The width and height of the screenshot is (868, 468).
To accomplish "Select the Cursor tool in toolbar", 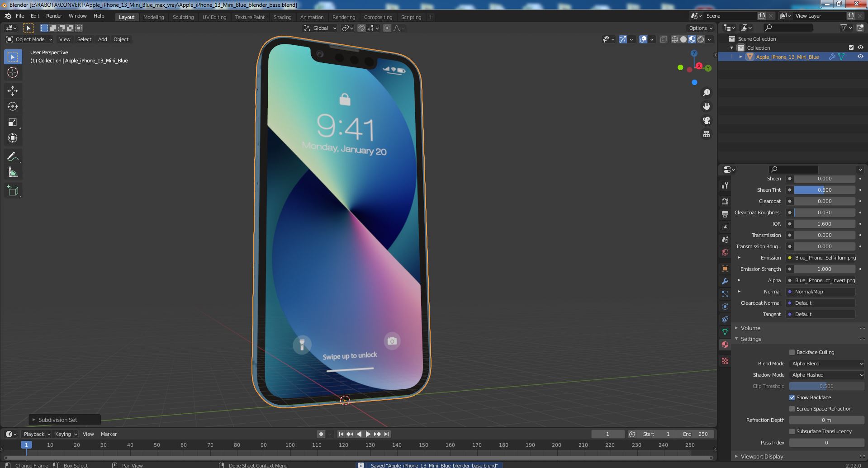I will 13,72.
